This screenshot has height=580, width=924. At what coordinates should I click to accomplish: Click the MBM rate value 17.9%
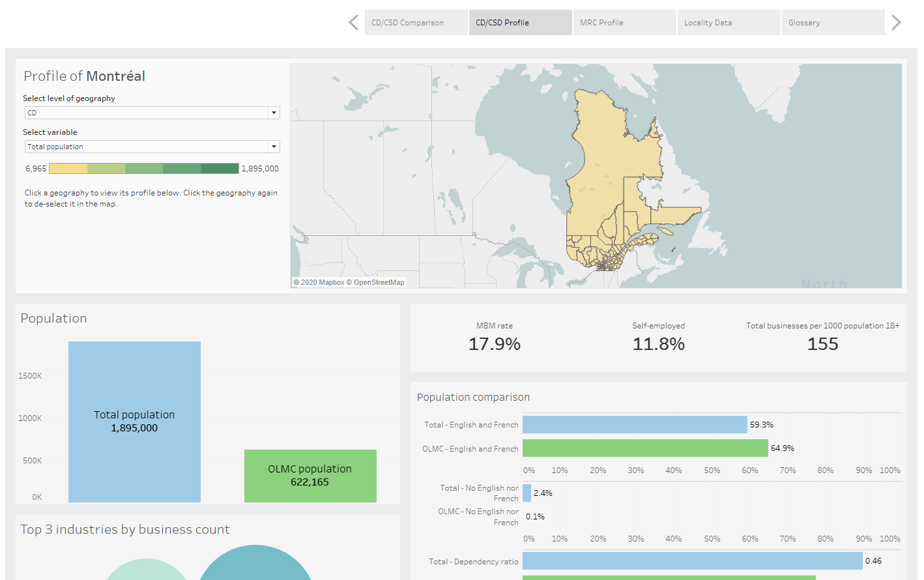(495, 344)
